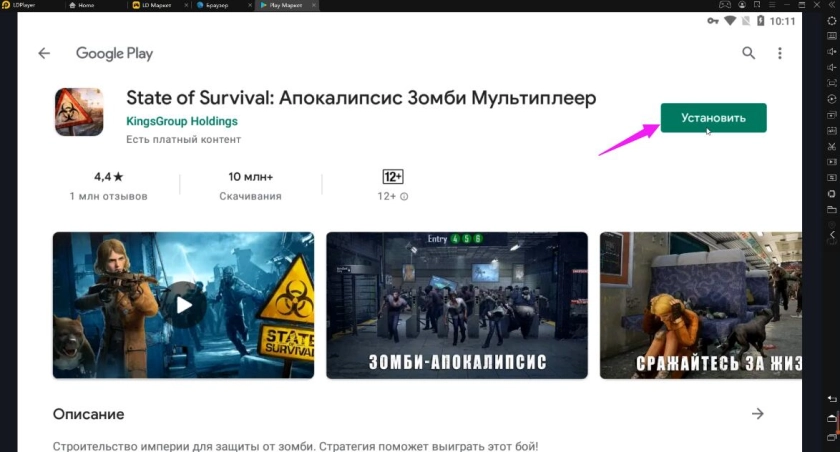Open the multi-instance sync icon in sidebar
This screenshot has width=840, height=452.
[x=831, y=99]
